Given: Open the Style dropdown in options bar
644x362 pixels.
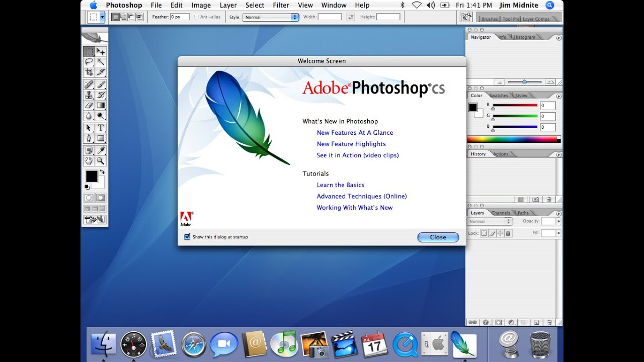Looking at the screenshot, I should click(x=271, y=17).
